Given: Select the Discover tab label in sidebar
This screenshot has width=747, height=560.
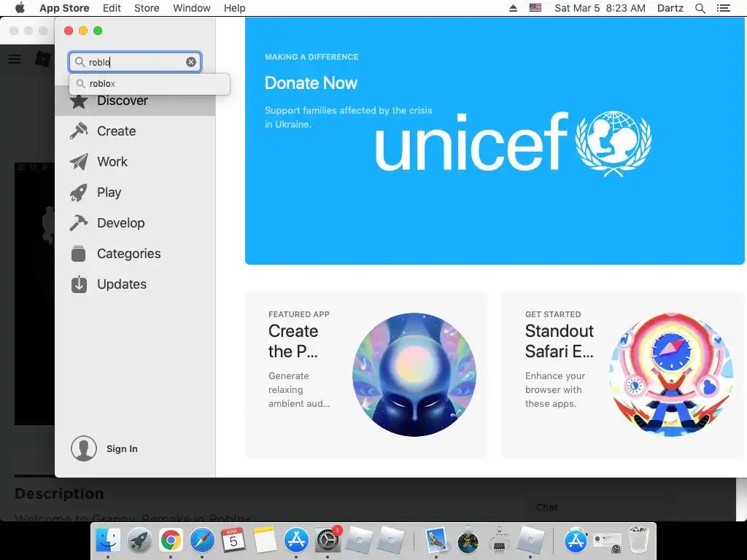Looking at the screenshot, I should pyautogui.click(x=123, y=101).
